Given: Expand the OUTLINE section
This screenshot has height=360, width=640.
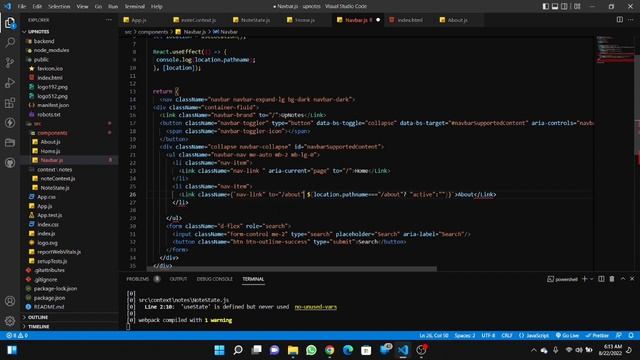Looking at the screenshot, I should tap(38, 317).
